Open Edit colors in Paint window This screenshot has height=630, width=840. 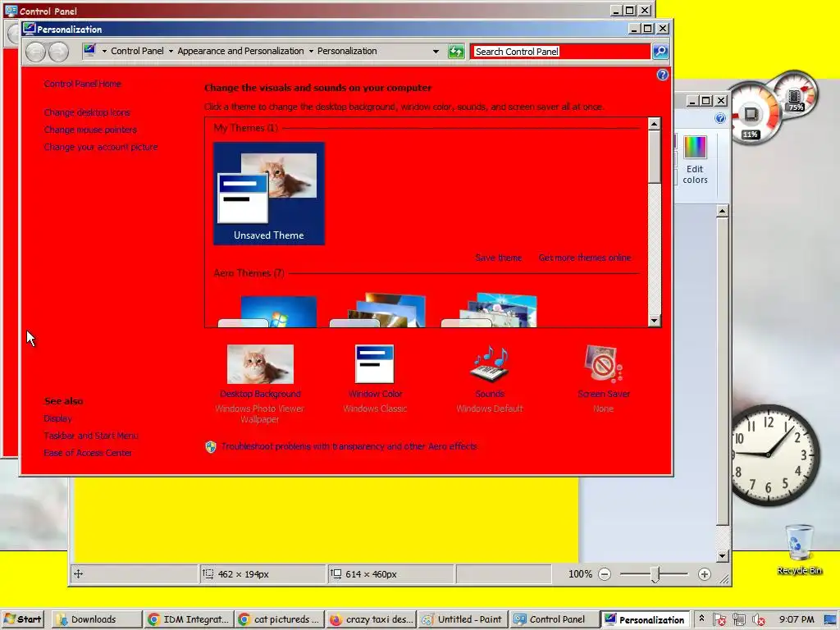point(695,160)
